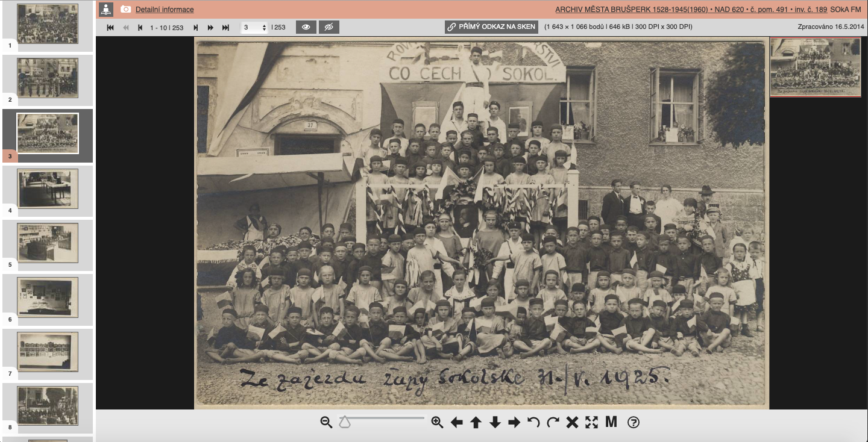Open the archive title link ARCHIV MĚSTA BRUŠPERK
This screenshot has height=442, width=868.
691,10
